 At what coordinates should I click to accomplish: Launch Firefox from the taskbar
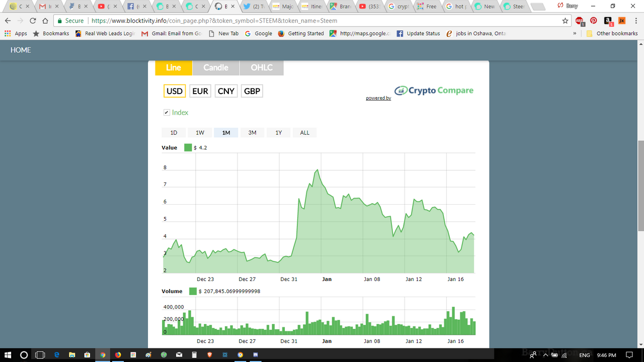coord(118,355)
